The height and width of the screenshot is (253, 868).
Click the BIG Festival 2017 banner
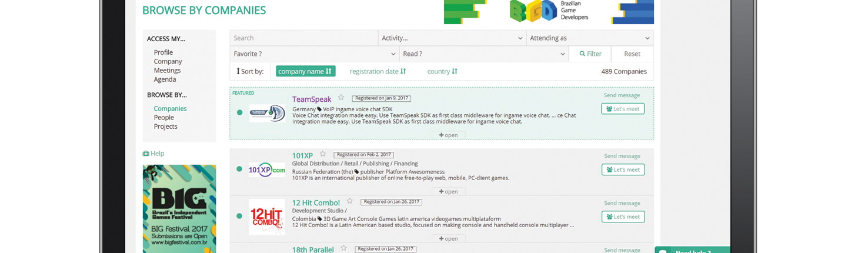coord(179,209)
